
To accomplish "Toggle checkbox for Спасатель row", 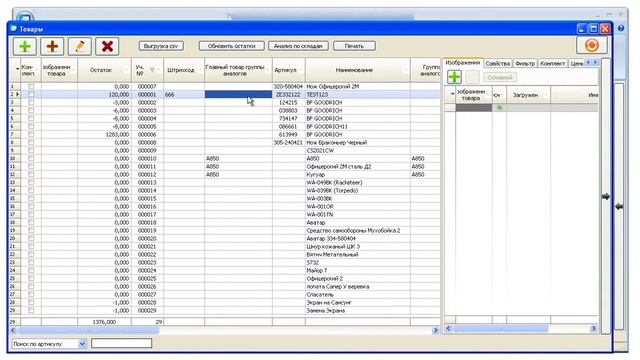I will (x=31, y=294).
